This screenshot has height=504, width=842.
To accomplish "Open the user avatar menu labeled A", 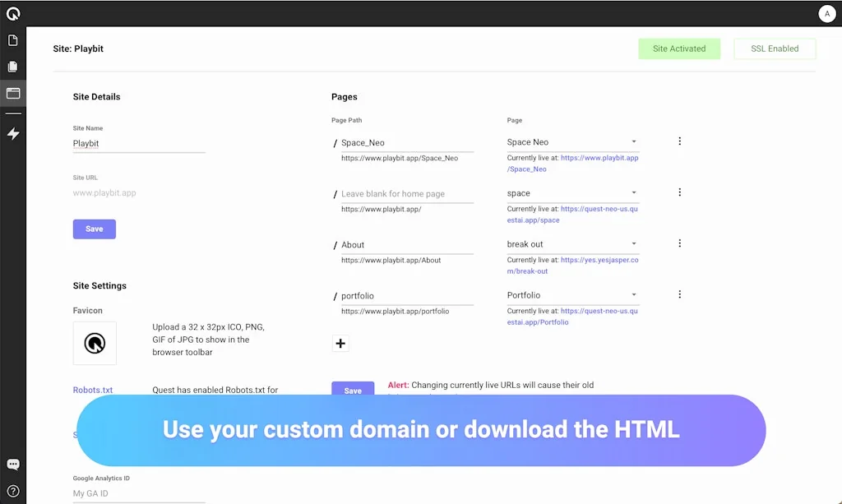I will (826, 13).
